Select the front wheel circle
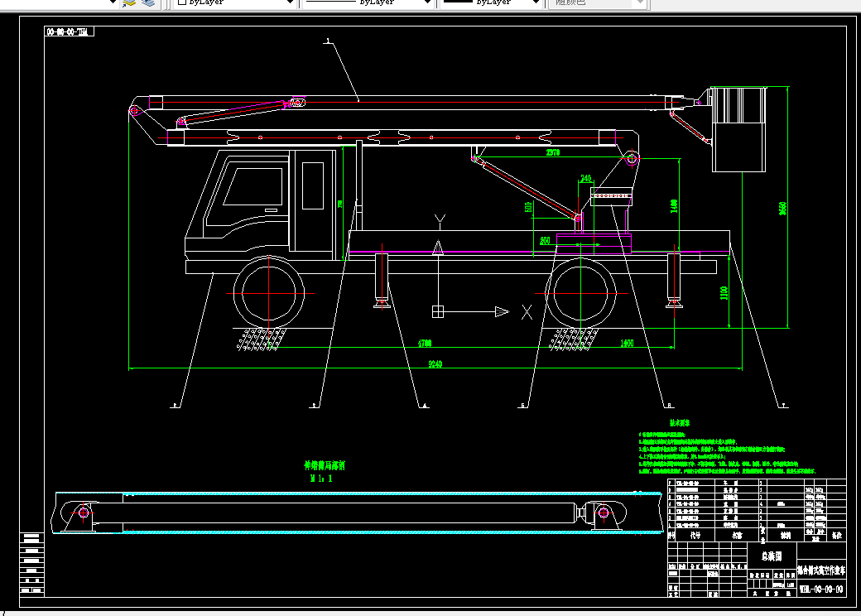Image resolution: width=861 pixels, height=616 pixels. [268, 293]
